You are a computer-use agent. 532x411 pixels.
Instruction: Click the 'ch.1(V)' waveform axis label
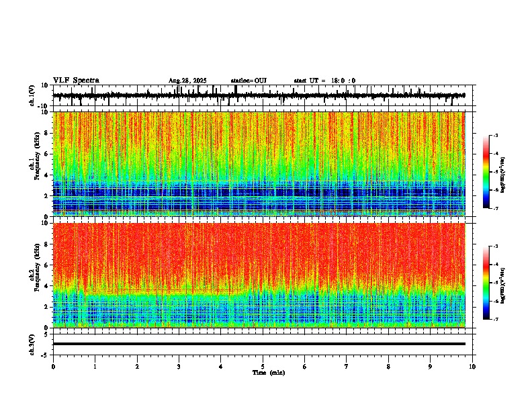click(32, 95)
